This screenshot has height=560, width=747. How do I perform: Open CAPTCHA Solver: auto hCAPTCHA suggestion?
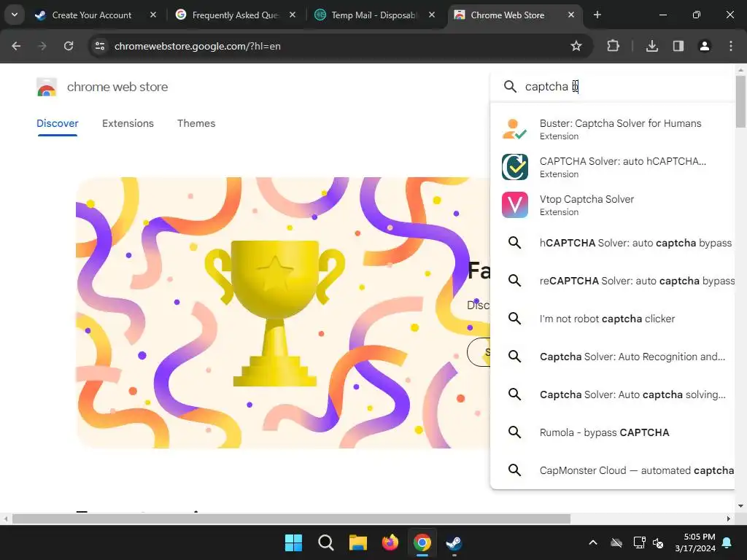613,167
